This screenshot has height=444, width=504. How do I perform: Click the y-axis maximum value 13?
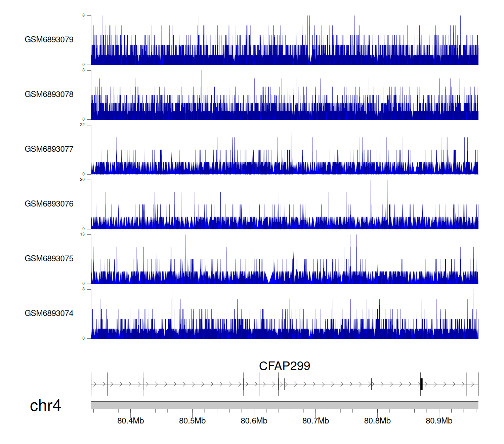82,234
